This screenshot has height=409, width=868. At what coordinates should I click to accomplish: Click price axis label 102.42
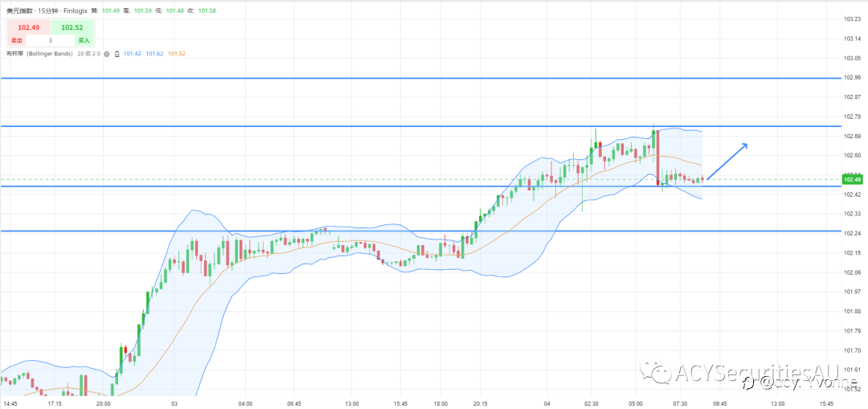[x=851, y=194]
